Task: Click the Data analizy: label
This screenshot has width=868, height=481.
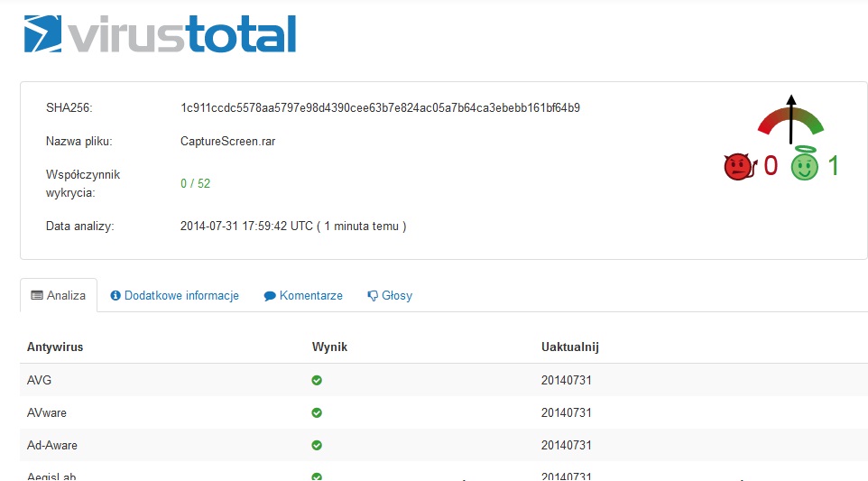Action: 79,227
